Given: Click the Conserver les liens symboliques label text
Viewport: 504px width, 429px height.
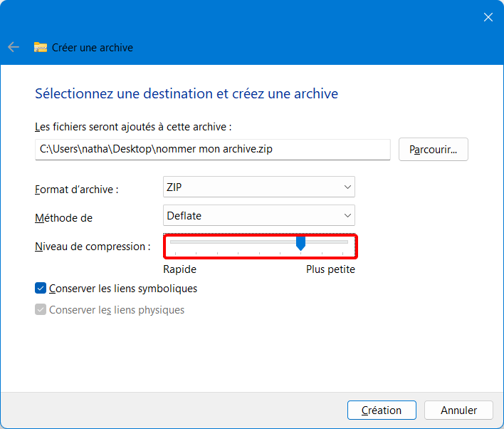Looking at the screenshot, I should (x=123, y=289).
